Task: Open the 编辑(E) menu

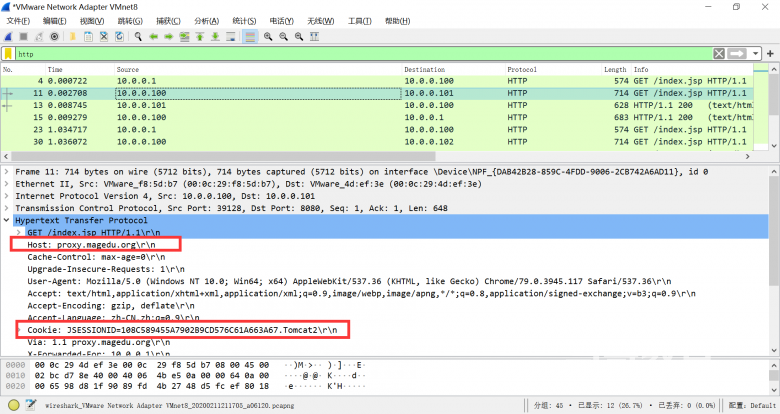Action: [x=54, y=21]
